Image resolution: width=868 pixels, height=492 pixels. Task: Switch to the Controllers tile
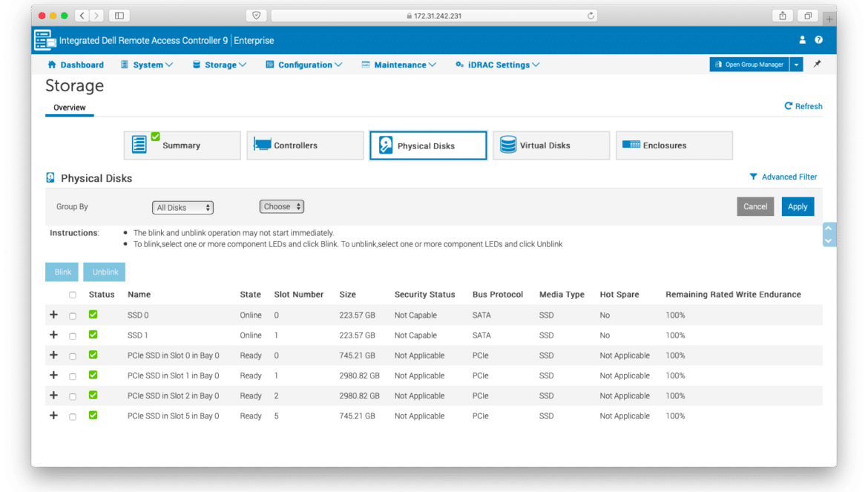[305, 145]
